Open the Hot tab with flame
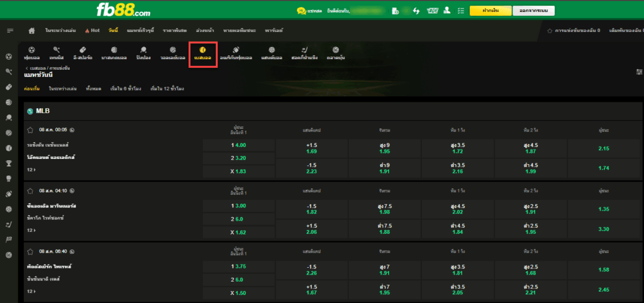Viewport: 644px width, 303px height. (92, 31)
